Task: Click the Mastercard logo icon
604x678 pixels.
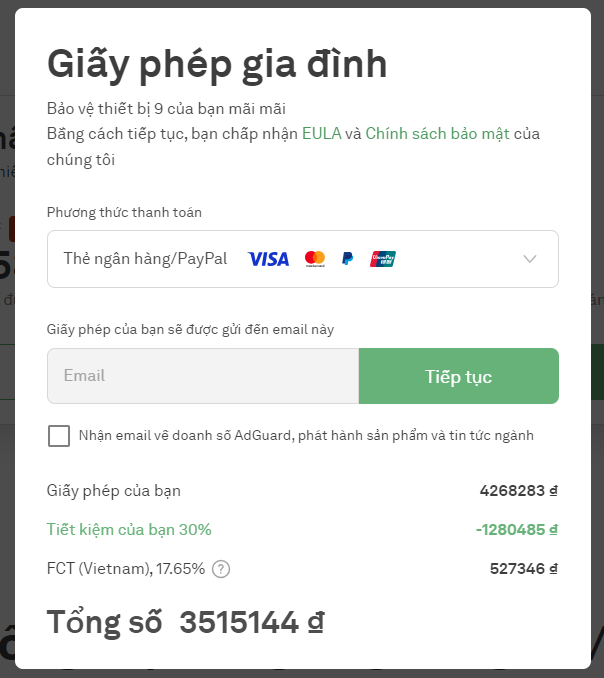Action: 315,259
